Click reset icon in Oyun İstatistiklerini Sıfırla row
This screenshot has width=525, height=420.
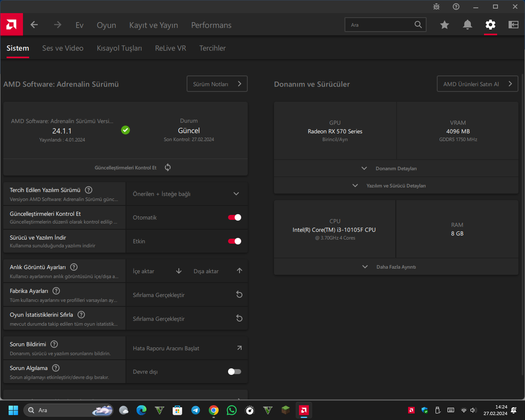(x=240, y=318)
